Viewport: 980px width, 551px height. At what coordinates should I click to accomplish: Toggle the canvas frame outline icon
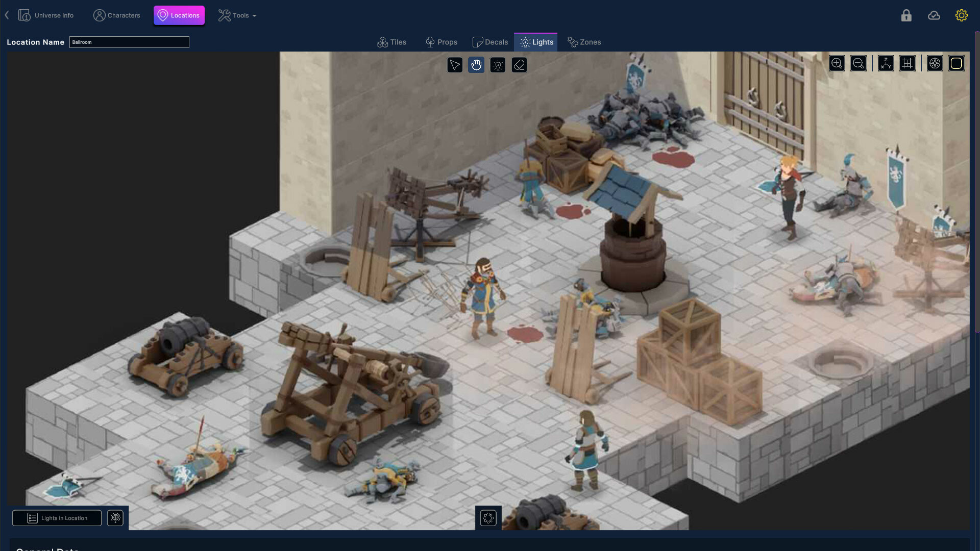957,63
